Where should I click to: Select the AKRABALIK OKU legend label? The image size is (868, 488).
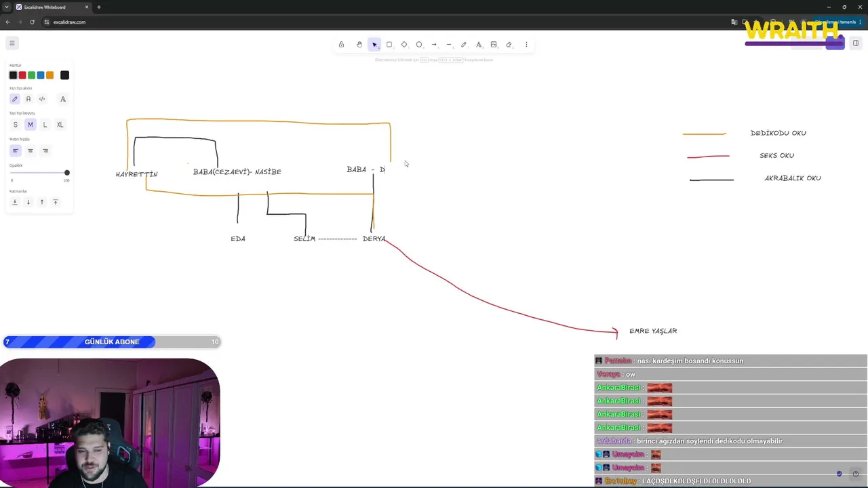(x=793, y=178)
